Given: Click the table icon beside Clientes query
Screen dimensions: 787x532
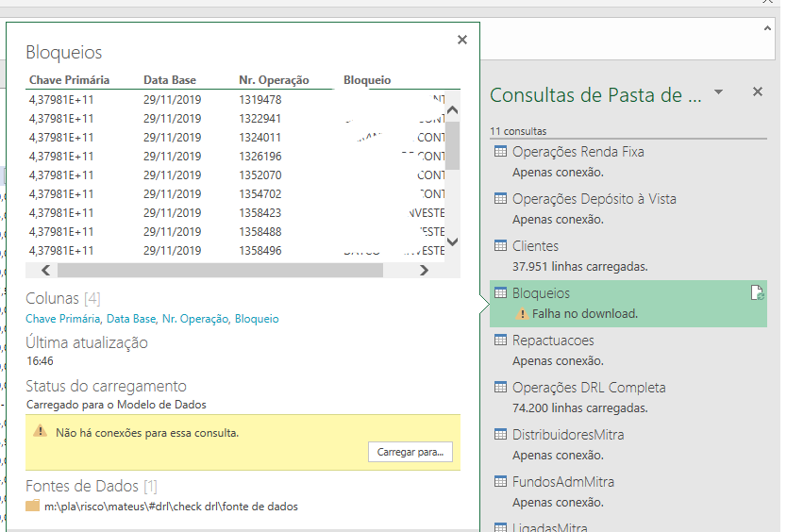Looking at the screenshot, I should pos(500,245).
